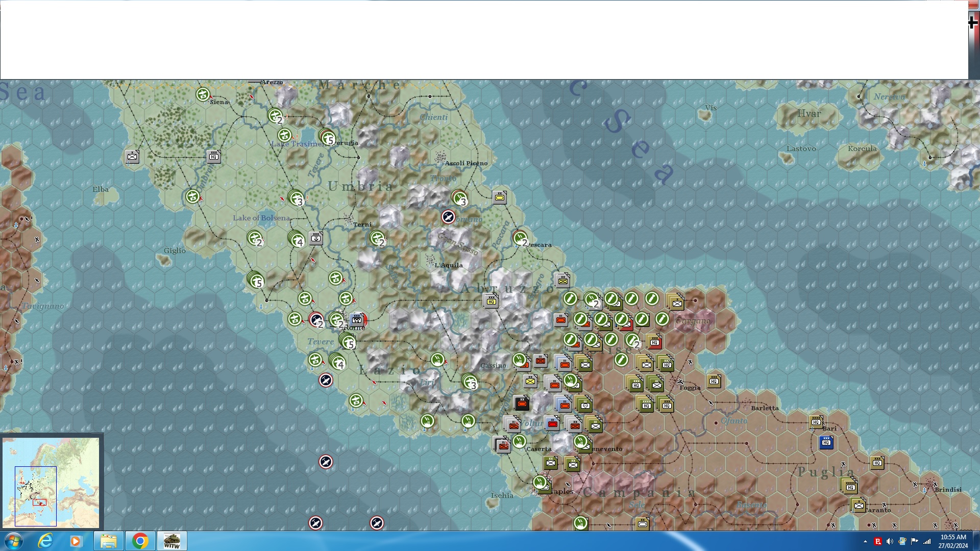Screen dimensions: 980x551
Task: Select the infantry counter west of Taranto
Action: tap(859, 506)
